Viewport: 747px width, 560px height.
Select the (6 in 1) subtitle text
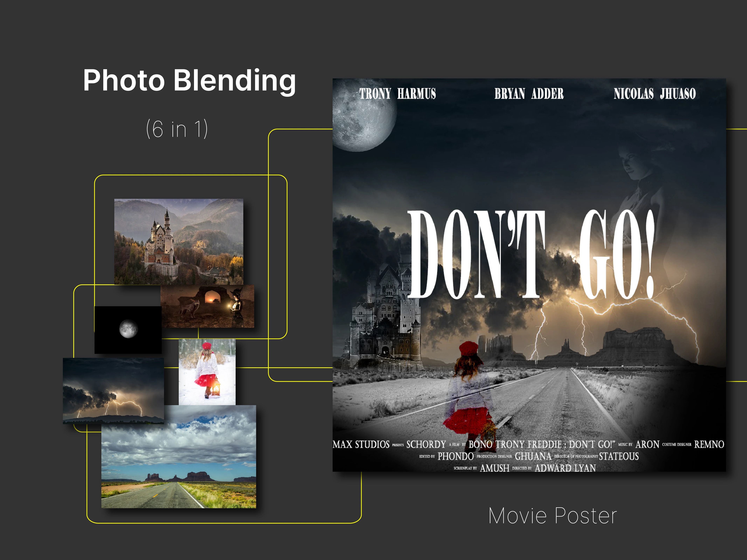tap(177, 129)
